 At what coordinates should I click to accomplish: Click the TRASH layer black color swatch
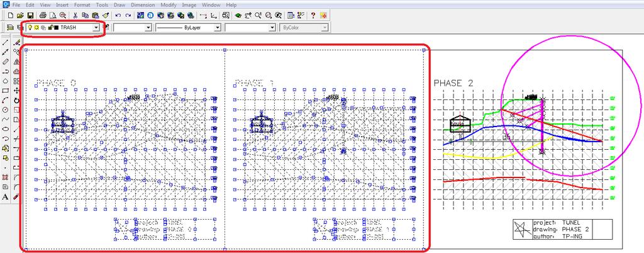(x=56, y=28)
